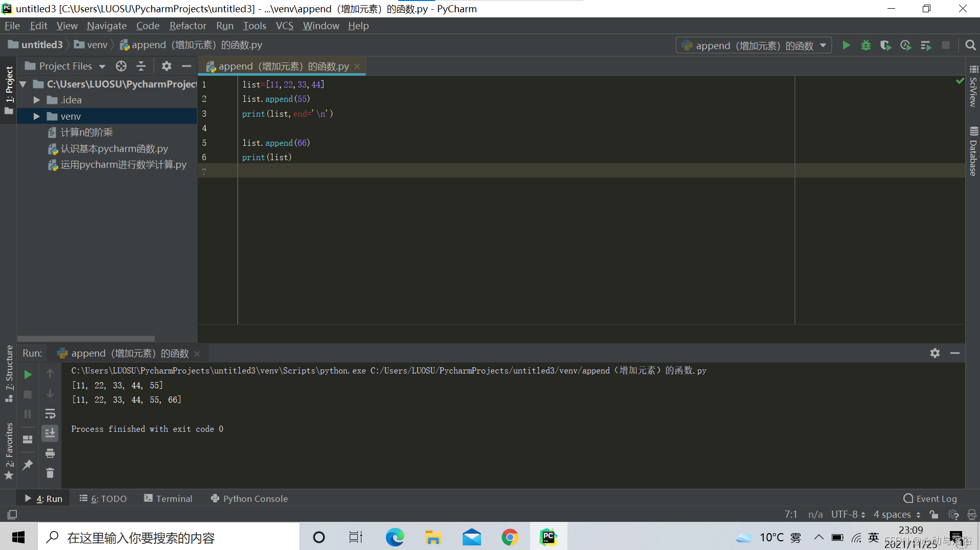The height and width of the screenshot is (550, 980).
Task: Rerun script in Run panel green arrow
Action: click(x=28, y=375)
